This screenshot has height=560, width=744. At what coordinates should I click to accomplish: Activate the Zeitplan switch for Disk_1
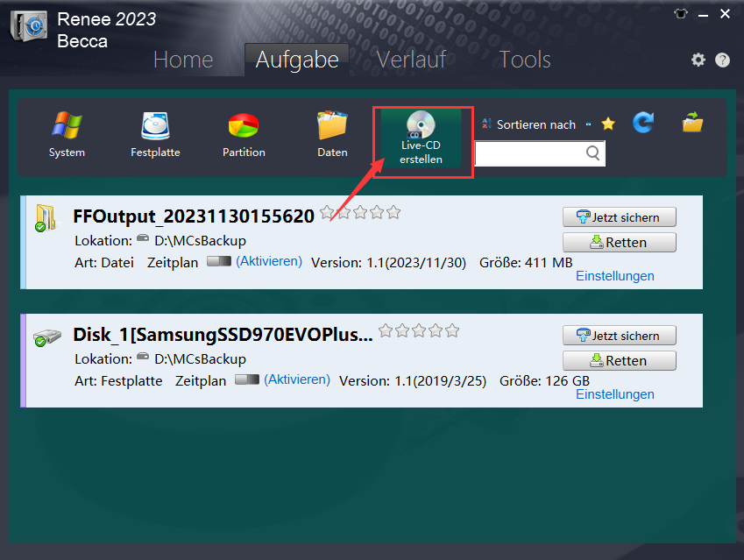coord(246,380)
